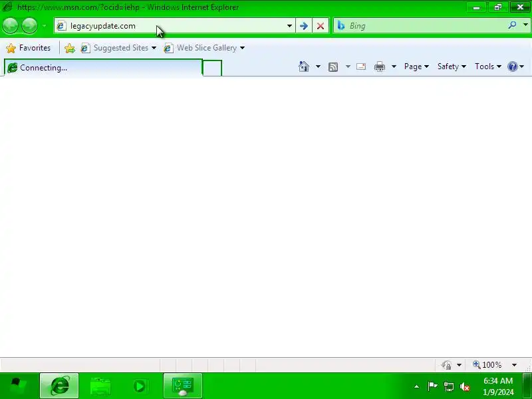This screenshot has height=399, width=532.
Task: Expand the Home button dropdown arrow
Action: coord(318,66)
